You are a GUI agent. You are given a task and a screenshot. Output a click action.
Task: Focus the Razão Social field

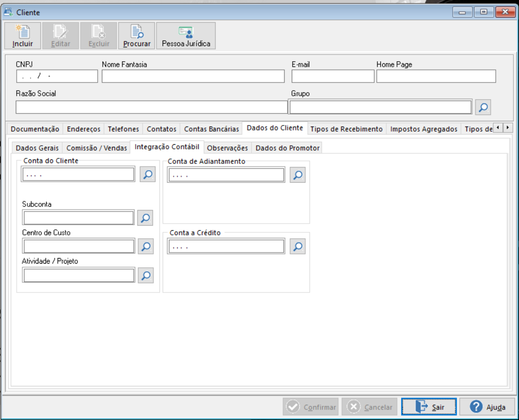point(151,107)
